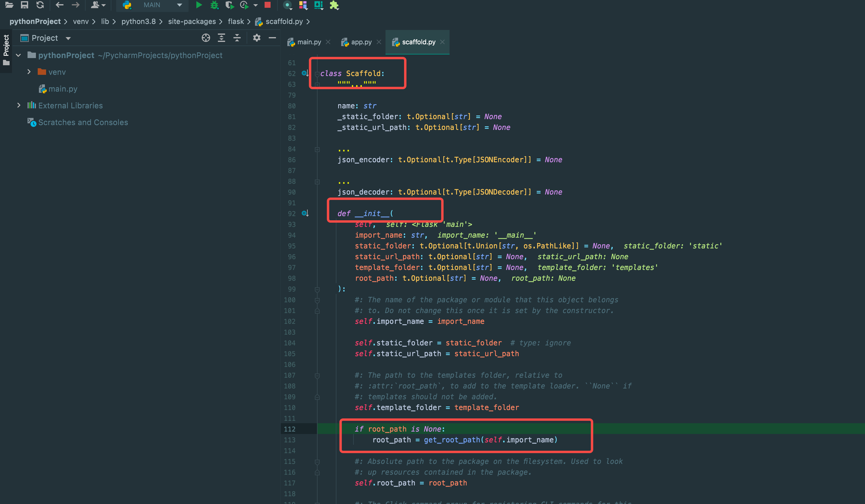The width and height of the screenshot is (865, 504).
Task: Place cursor on 'def __init__(' text
Action: coord(365,214)
